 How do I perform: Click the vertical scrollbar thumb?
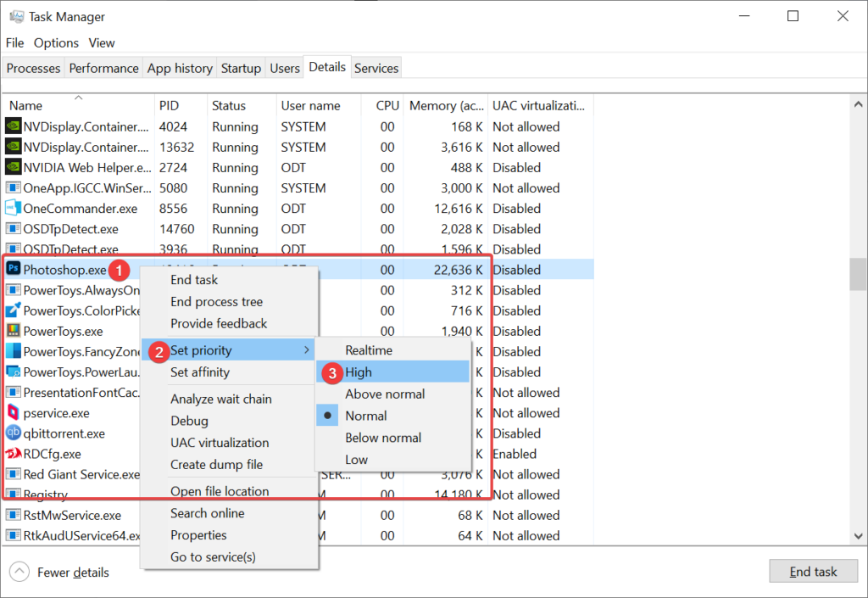[858, 274]
